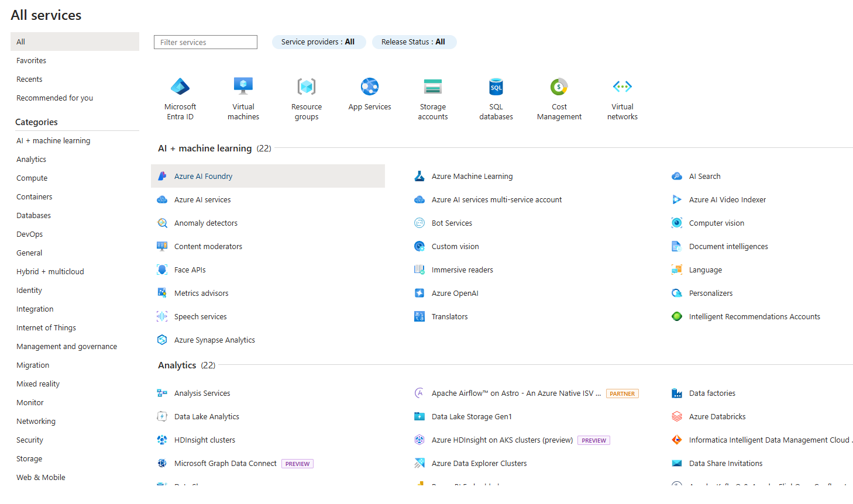The image size is (853, 504).
Task: Click the Azure Machine Learning icon
Action: click(419, 176)
